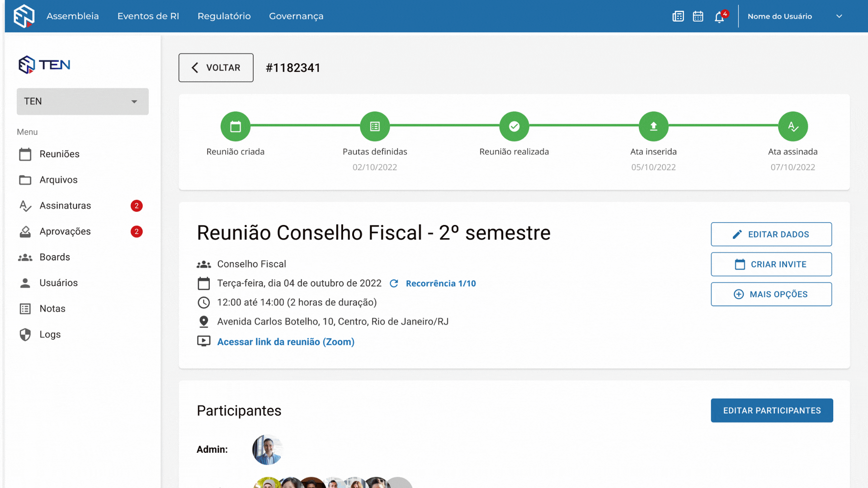Open the Nome do Usuário menu chevron

839,16
